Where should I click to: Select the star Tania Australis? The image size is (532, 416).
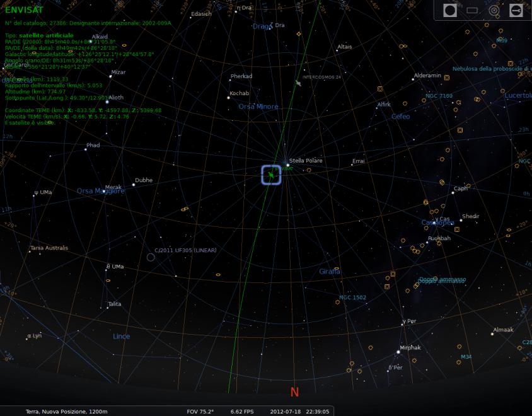click(30, 251)
